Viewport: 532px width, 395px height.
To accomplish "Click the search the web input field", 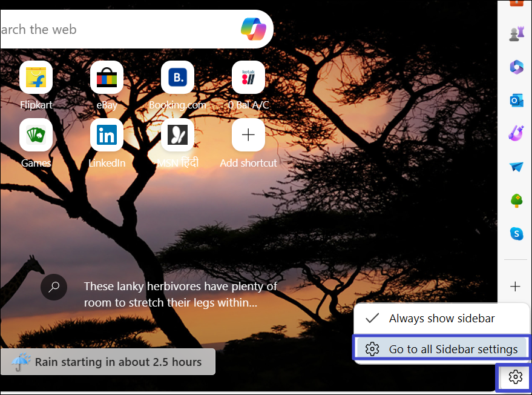I will [x=115, y=29].
